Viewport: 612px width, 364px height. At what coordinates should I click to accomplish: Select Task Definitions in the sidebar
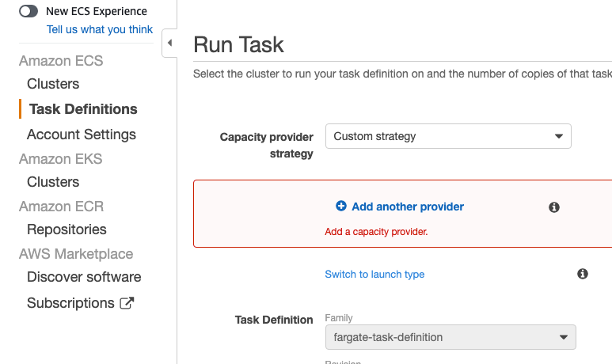click(83, 109)
